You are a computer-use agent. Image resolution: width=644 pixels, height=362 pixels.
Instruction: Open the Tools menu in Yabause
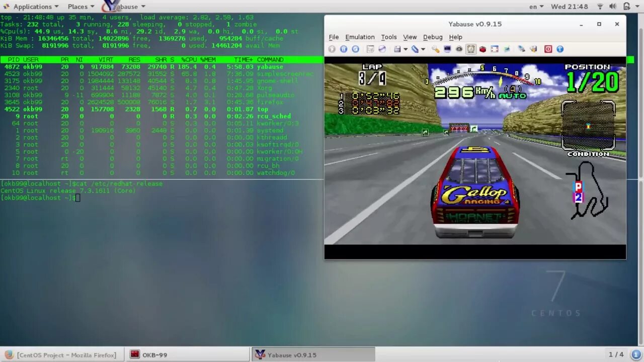389,37
